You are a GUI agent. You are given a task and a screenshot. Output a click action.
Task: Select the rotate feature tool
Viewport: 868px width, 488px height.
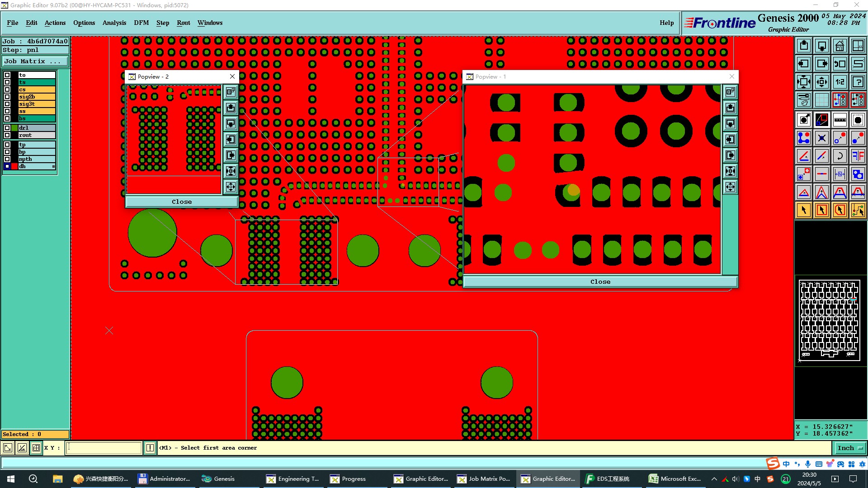tap(840, 156)
